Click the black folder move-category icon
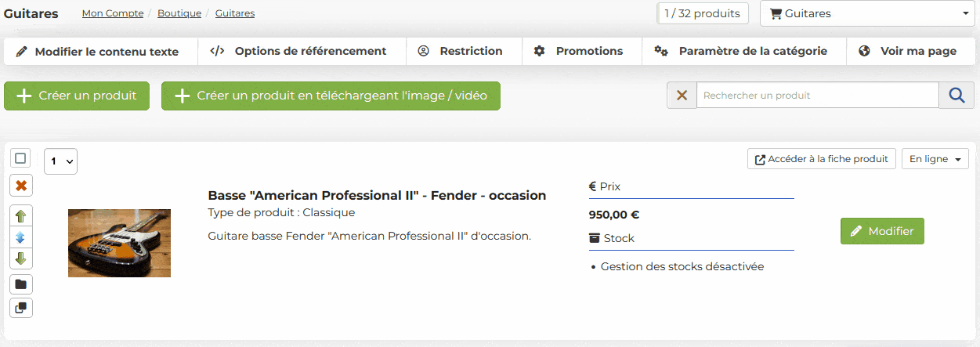 [x=21, y=284]
